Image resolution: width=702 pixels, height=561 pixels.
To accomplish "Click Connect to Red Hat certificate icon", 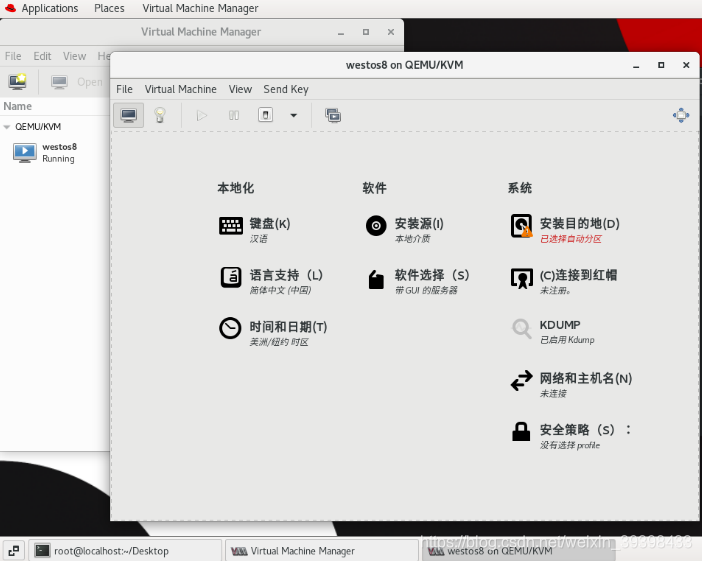I will point(522,278).
